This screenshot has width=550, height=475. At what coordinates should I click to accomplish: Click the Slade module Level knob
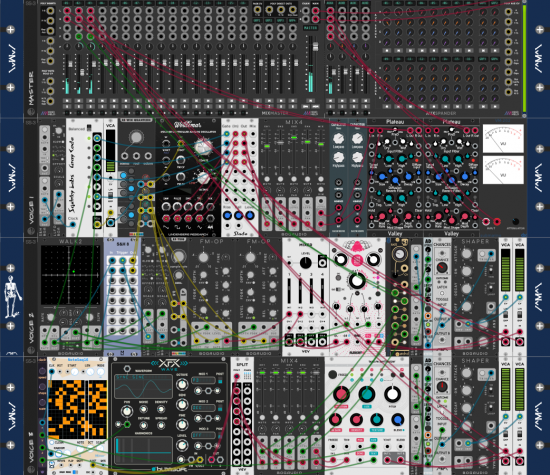coord(250,215)
